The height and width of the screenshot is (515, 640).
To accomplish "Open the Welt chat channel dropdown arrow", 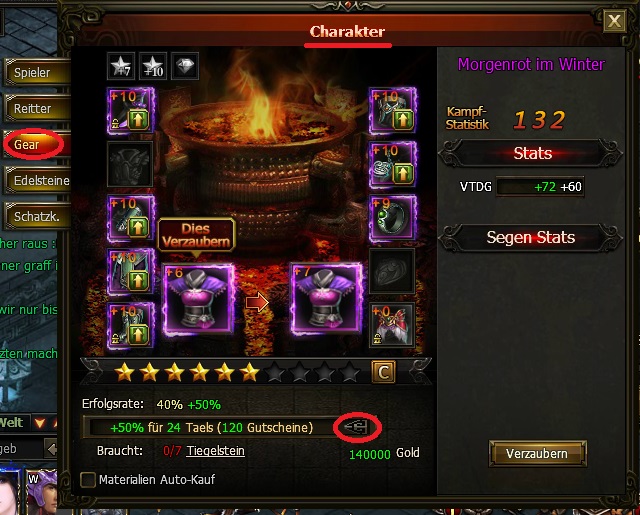I will pos(40,423).
